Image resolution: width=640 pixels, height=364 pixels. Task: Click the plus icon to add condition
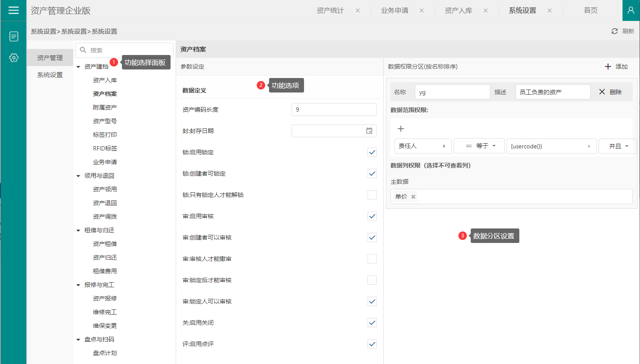[x=401, y=129]
